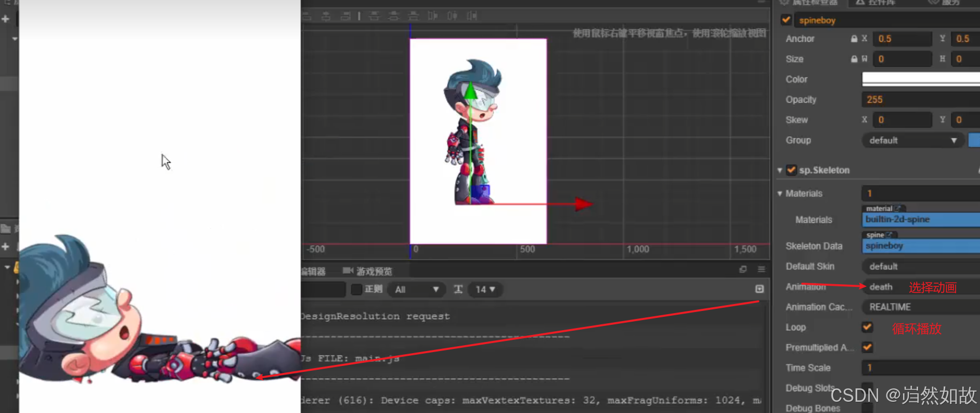Click the console font size text icon
Image resolution: width=980 pixels, height=413 pixels.
(458, 289)
